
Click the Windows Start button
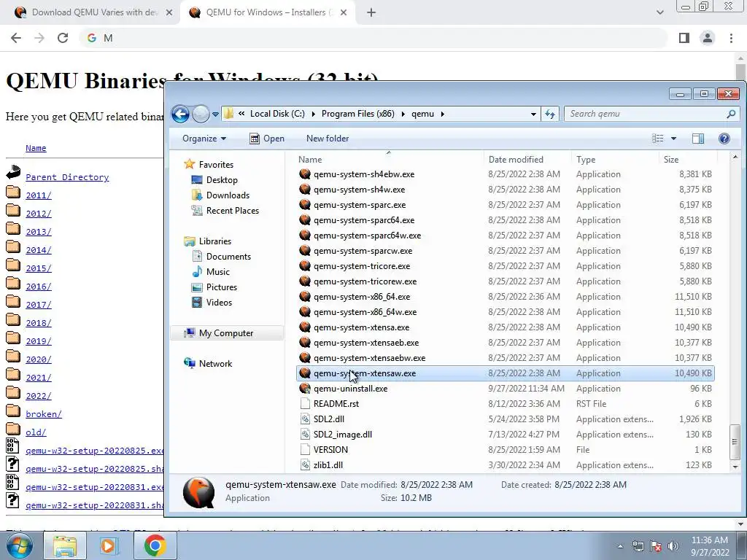pyautogui.click(x=20, y=545)
